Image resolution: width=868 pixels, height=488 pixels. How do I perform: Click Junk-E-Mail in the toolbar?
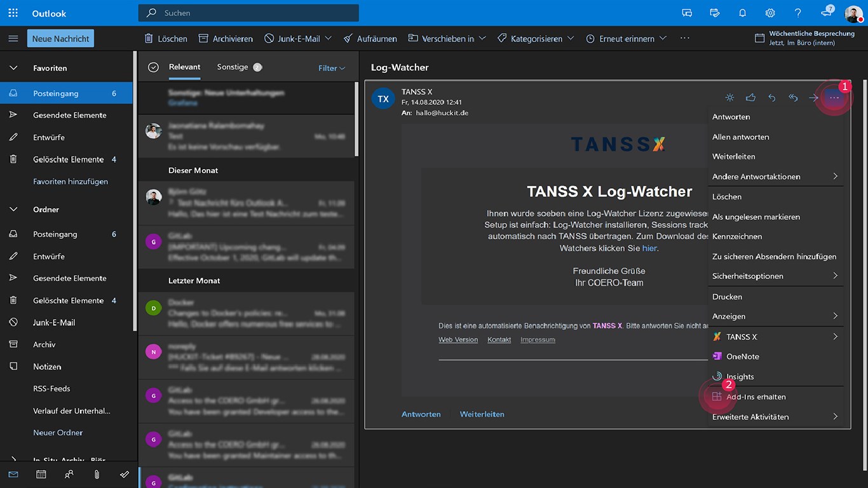coord(292,39)
